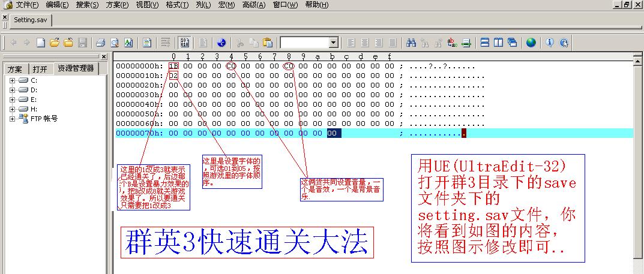Open the 宏(M) menu
644x274 pixels.
[227, 5]
